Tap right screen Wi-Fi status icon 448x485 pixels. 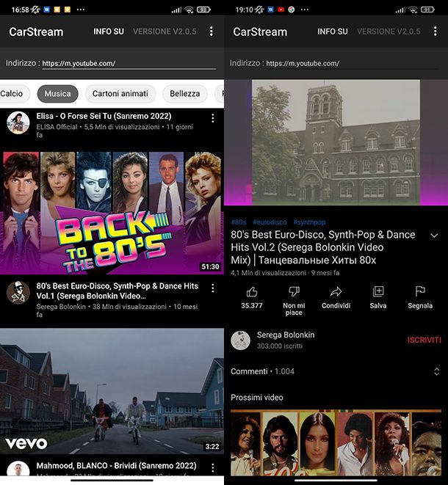point(413,10)
